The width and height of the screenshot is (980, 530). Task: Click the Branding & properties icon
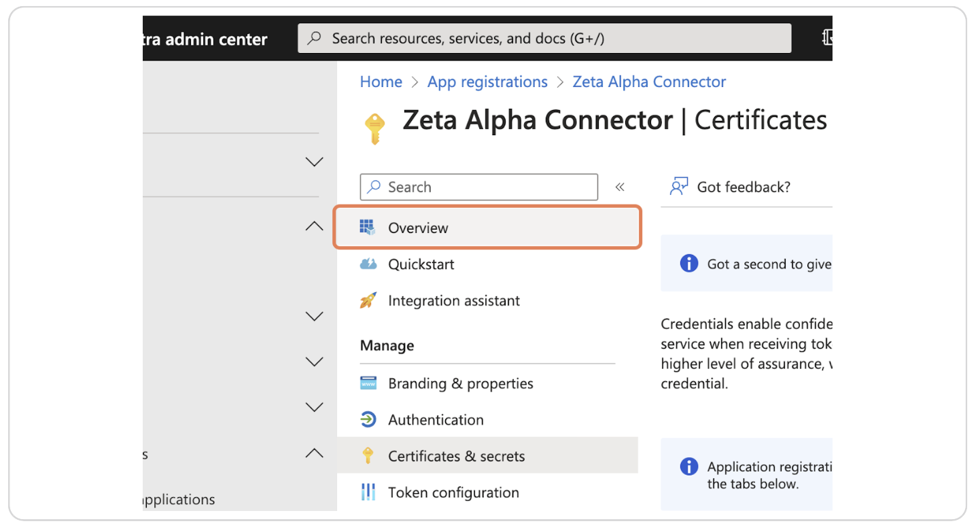(368, 383)
